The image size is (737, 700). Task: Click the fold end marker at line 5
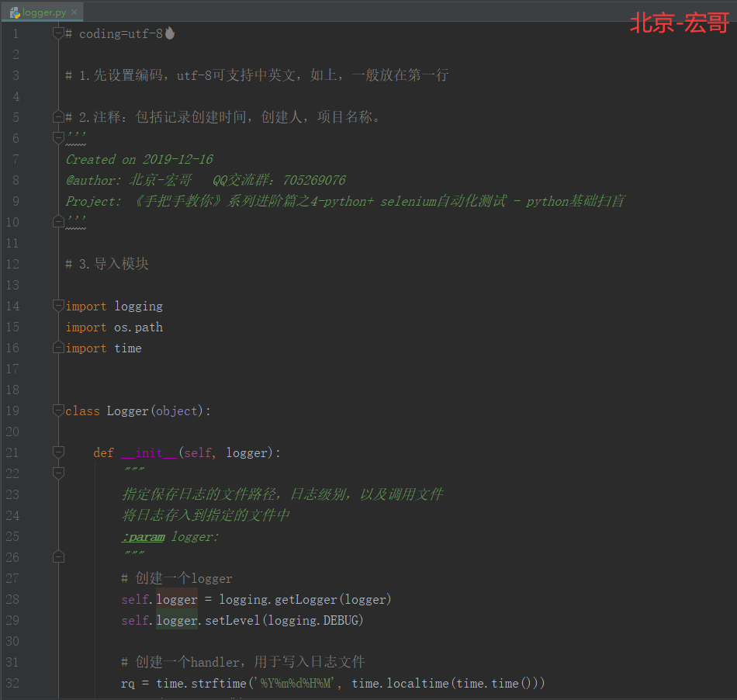click(x=58, y=116)
